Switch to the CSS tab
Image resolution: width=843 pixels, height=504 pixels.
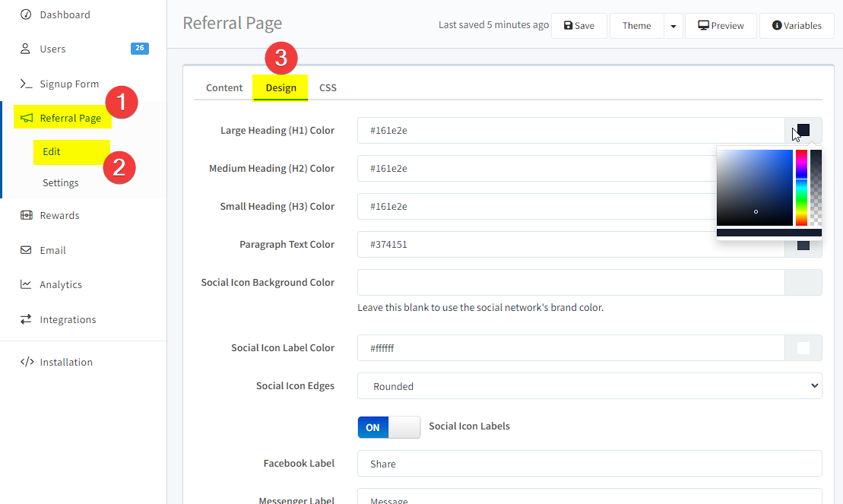(328, 87)
